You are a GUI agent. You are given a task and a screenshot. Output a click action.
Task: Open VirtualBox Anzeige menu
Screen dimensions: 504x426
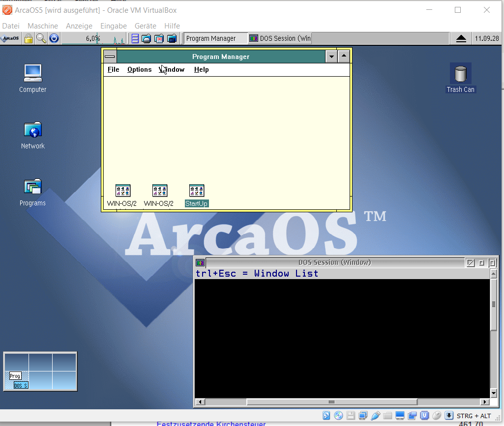[79, 26]
